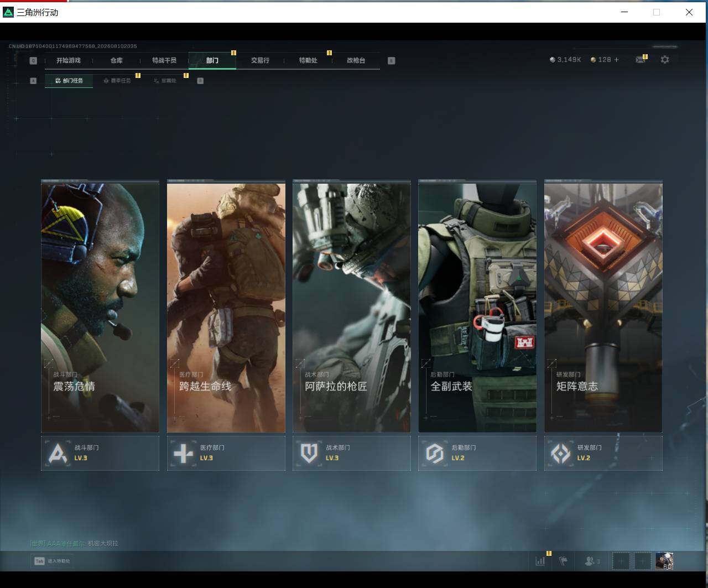The image size is (708, 588).
Task: Click the 跨越生命线 card title text
Action: [205, 386]
